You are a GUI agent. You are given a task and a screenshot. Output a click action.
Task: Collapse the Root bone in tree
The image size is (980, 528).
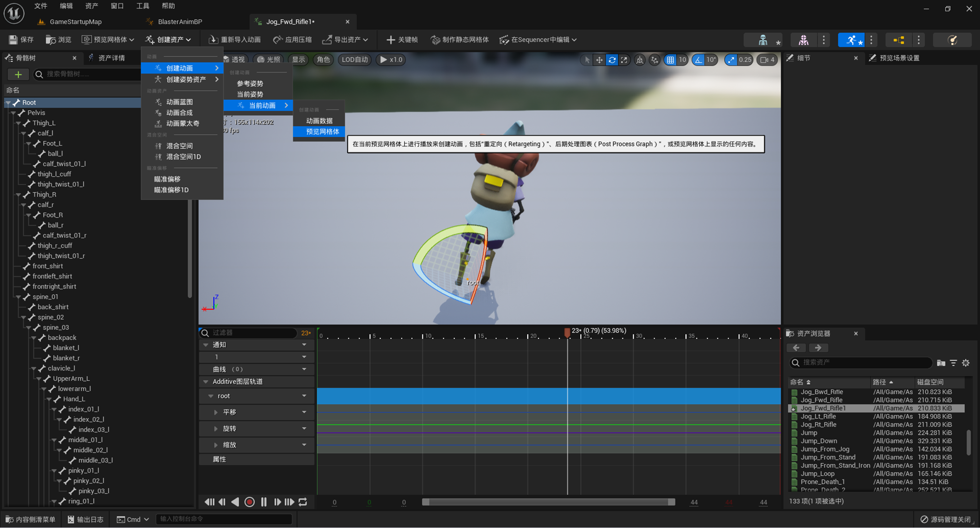8,103
